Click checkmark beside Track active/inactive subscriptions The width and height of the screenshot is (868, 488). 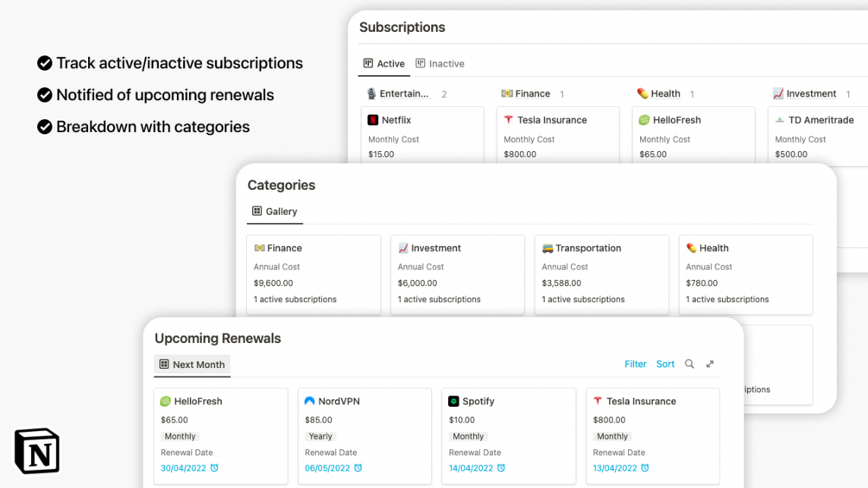tap(45, 63)
